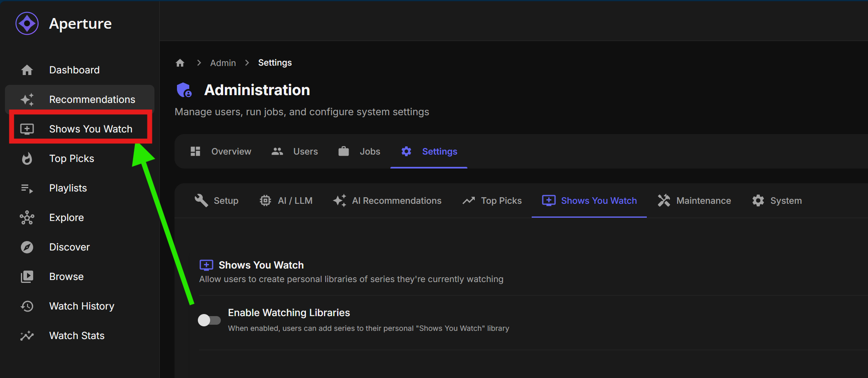Screen dimensions: 868x378
Task: Go to the System settings tab
Action: (777, 200)
